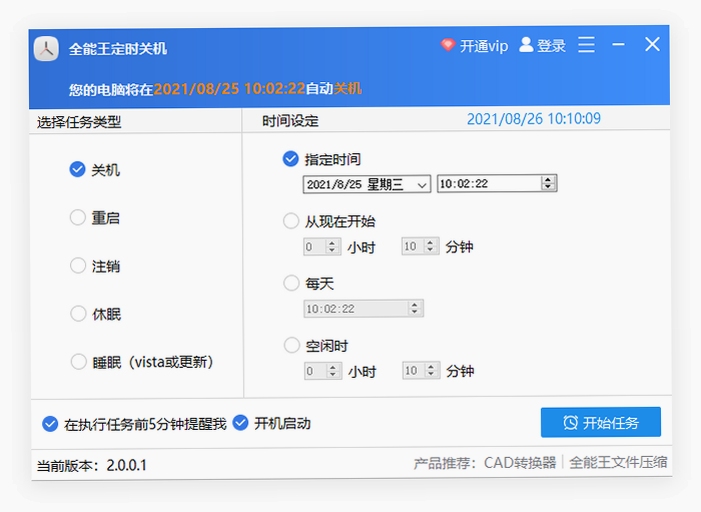Toggle the 开机启动 checkbox

pyautogui.click(x=241, y=423)
